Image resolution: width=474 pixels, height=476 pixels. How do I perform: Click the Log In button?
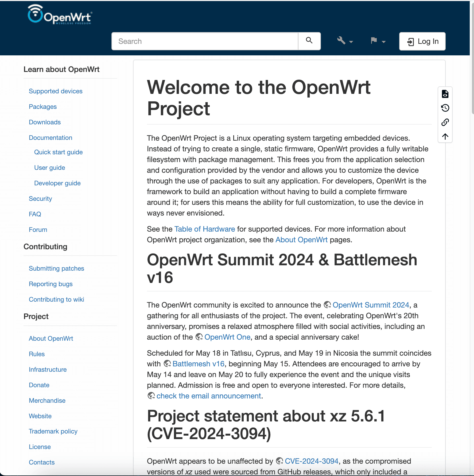pos(422,41)
